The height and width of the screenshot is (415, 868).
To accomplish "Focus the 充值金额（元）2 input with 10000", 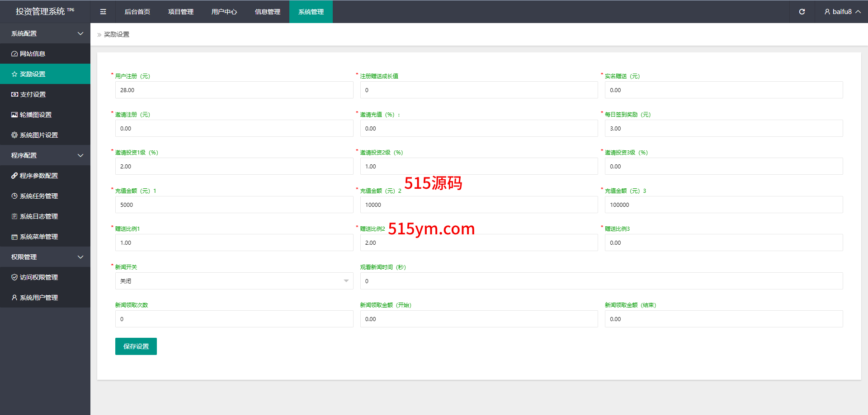I will coord(479,205).
